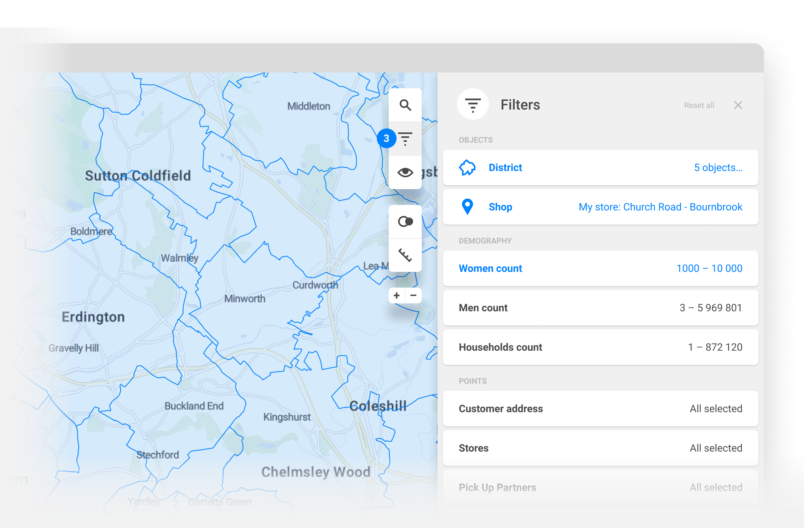Image resolution: width=812 pixels, height=528 pixels.
Task: Open Women count range 1000 – 10 000
Action: pos(709,268)
